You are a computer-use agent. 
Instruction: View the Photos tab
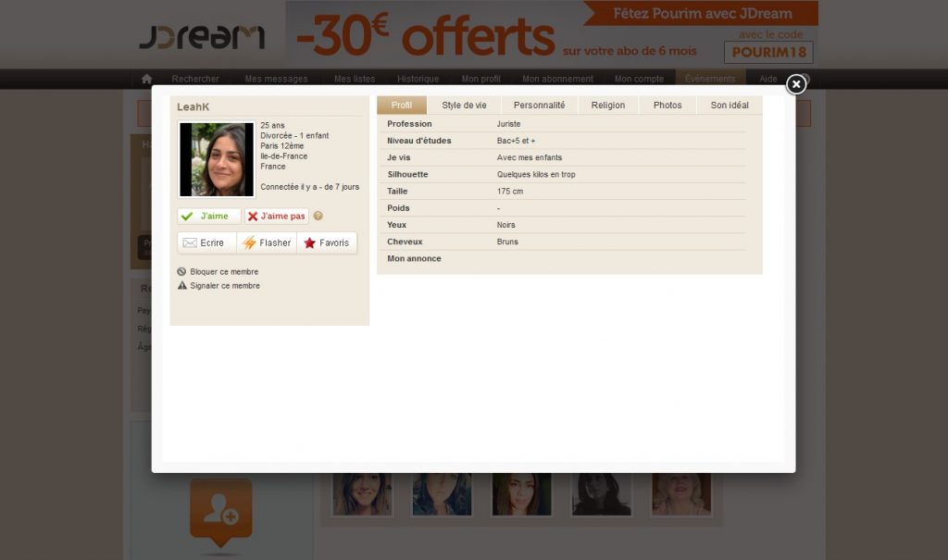coord(667,106)
